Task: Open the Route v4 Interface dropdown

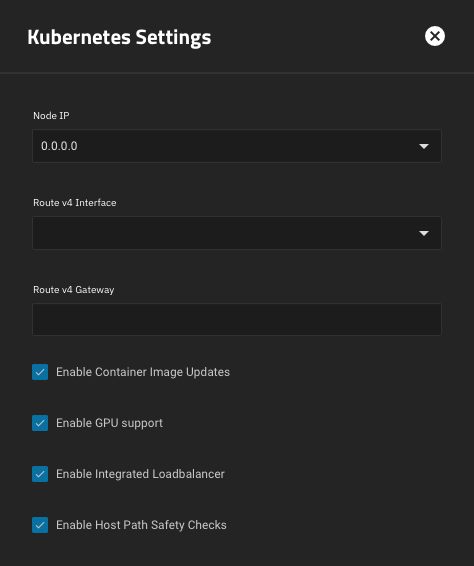Action: click(x=237, y=233)
